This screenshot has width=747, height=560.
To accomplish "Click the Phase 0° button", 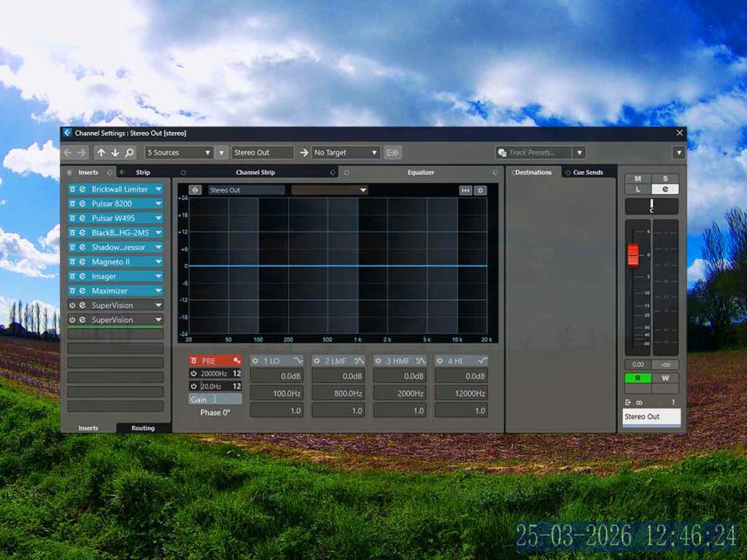I will tap(215, 413).
